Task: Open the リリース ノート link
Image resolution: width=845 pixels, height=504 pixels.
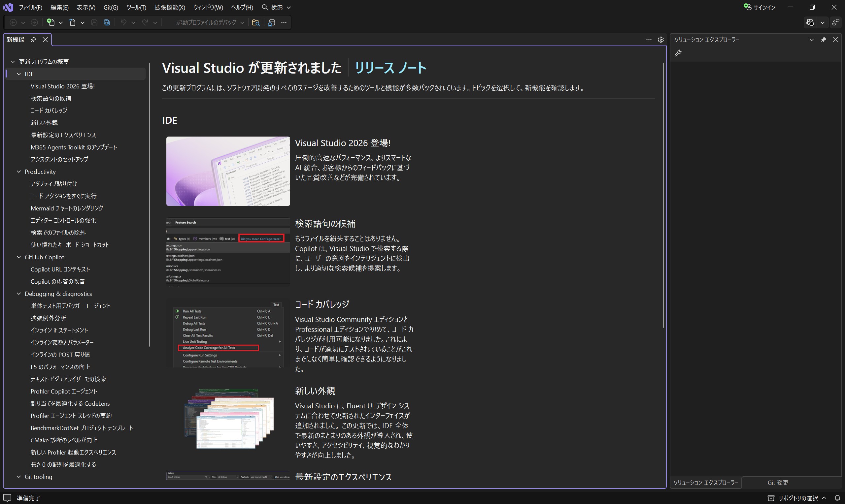Action: pyautogui.click(x=390, y=68)
